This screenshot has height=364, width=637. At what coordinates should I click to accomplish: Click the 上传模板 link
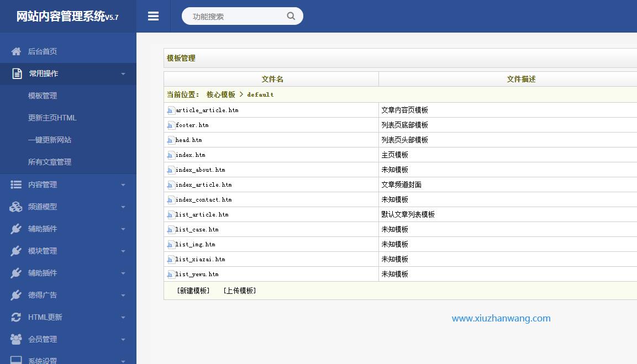[240, 291]
